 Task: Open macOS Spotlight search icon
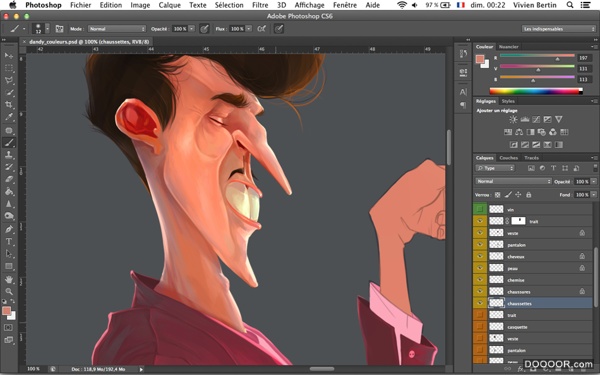pyautogui.click(x=570, y=5)
